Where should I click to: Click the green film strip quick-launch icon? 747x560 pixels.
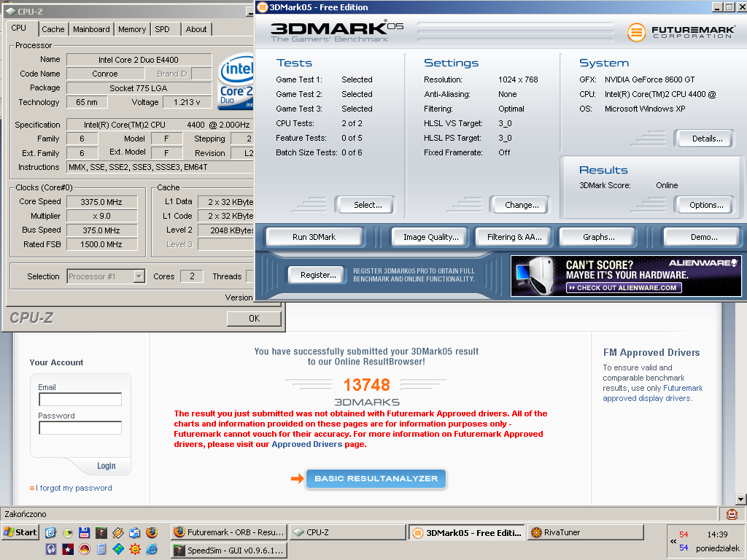pos(118,549)
